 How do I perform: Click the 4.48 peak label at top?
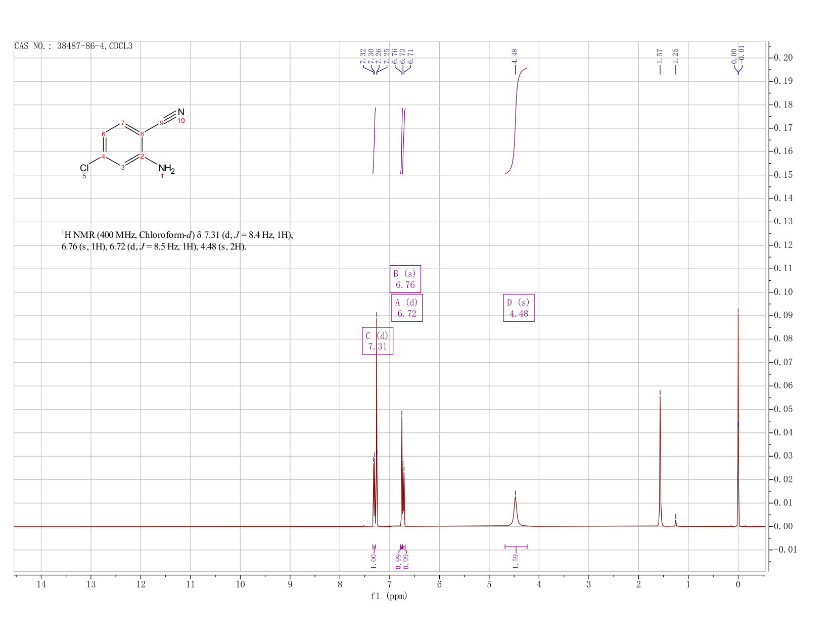pos(515,56)
